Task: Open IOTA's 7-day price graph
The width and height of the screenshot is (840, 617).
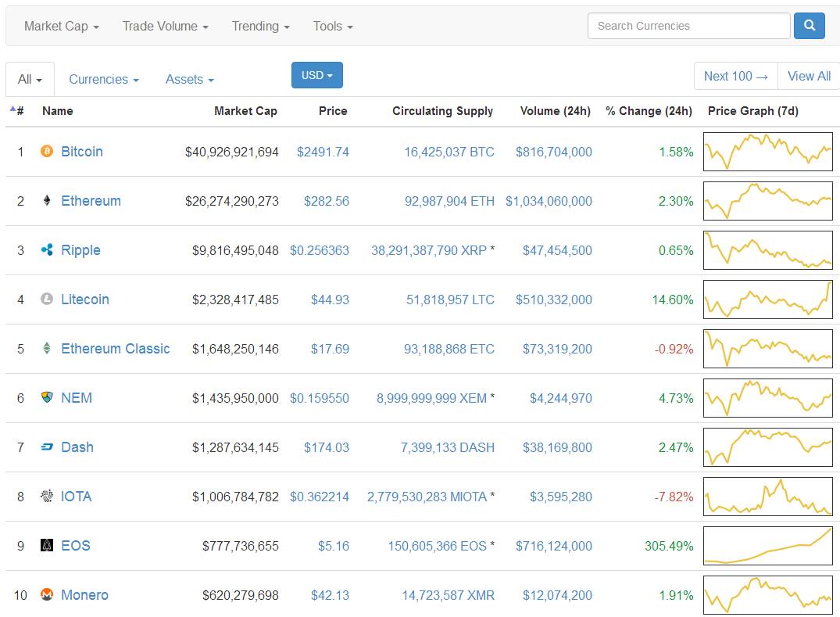Action: [x=768, y=497]
